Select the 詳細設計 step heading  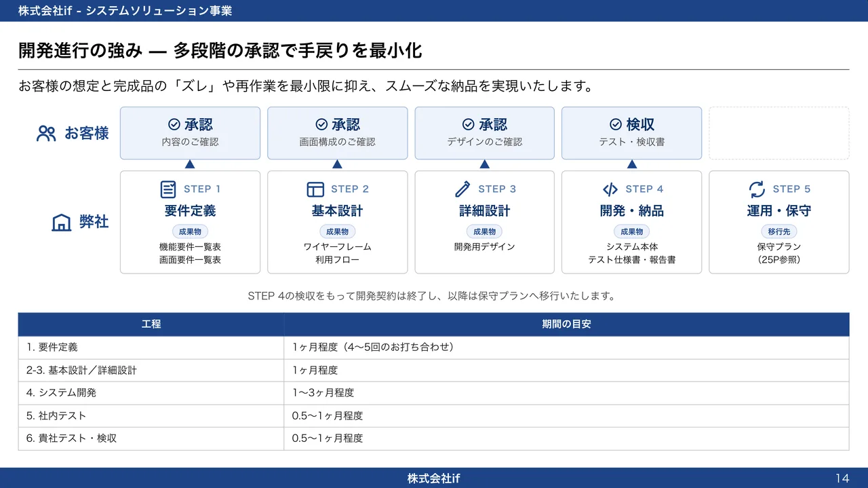coord(484,211)
